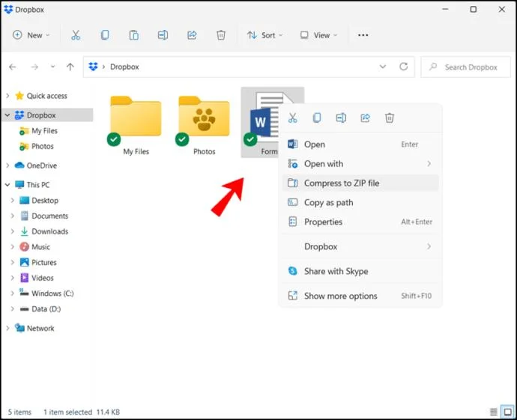The width and height of the screenshot is (517, 420).
Task: Select Photos in the navigation tree
Action: tap(37, 146)
